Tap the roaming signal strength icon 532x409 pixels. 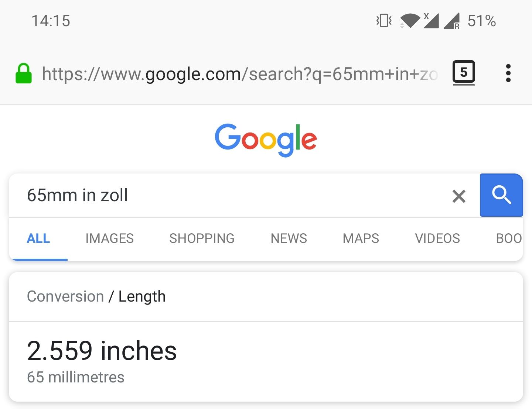pyautogui.click(x=452, y=21)
